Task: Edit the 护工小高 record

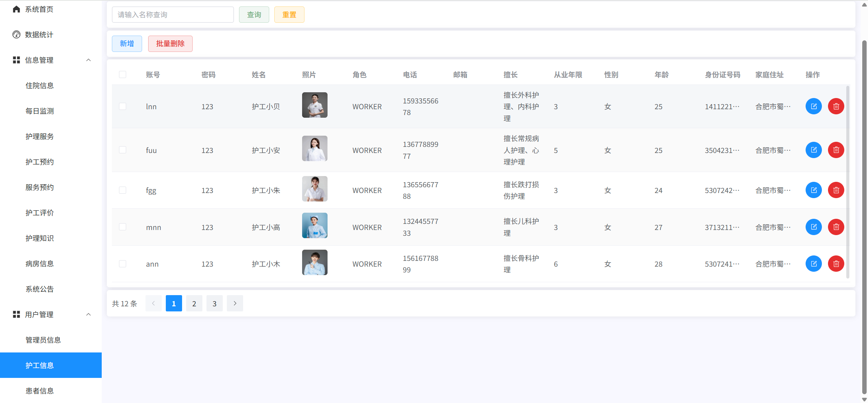Action: (x=813, y=227)
